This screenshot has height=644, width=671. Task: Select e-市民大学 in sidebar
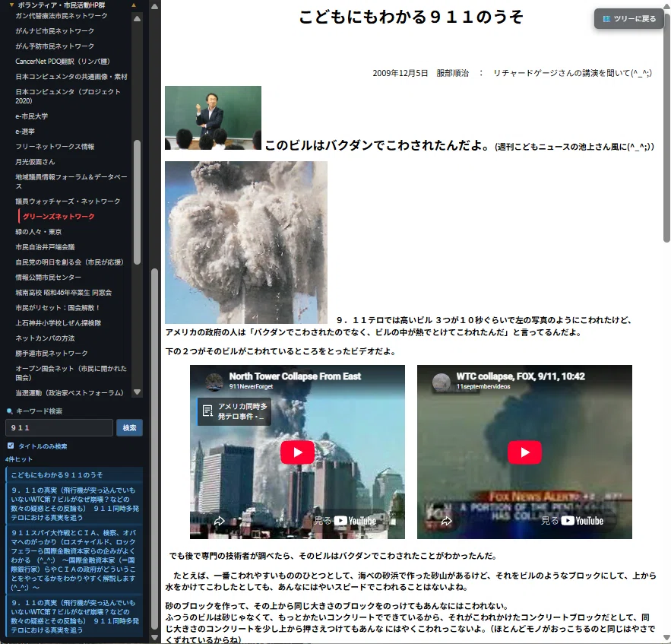(x=32, y=116)
